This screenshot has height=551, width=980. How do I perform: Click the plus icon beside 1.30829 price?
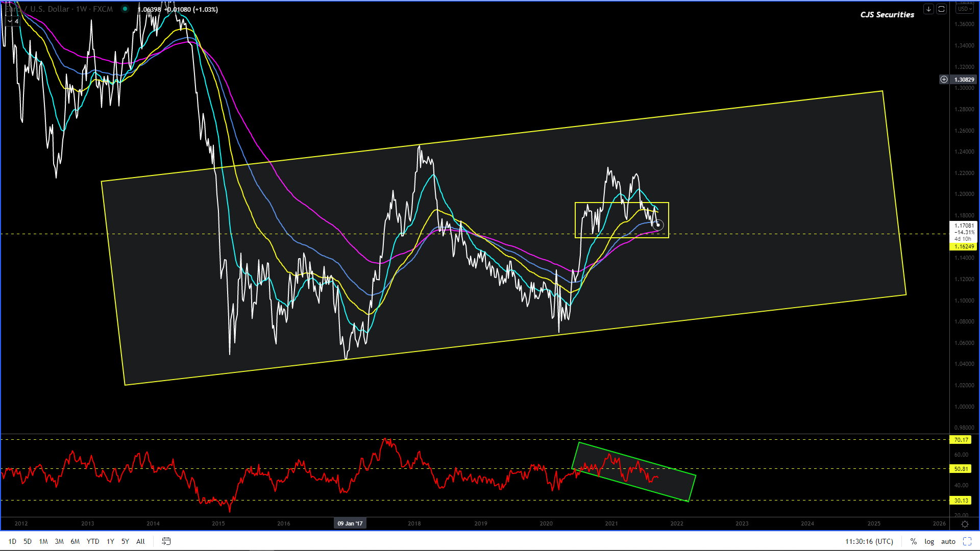(944, 80)
